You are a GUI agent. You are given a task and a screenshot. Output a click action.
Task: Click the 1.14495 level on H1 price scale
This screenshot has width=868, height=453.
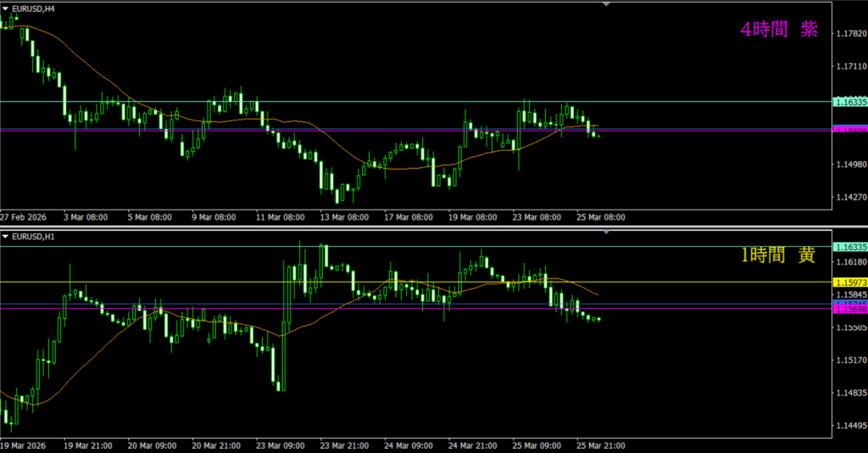pyautogui.click(x=849, y=426)
